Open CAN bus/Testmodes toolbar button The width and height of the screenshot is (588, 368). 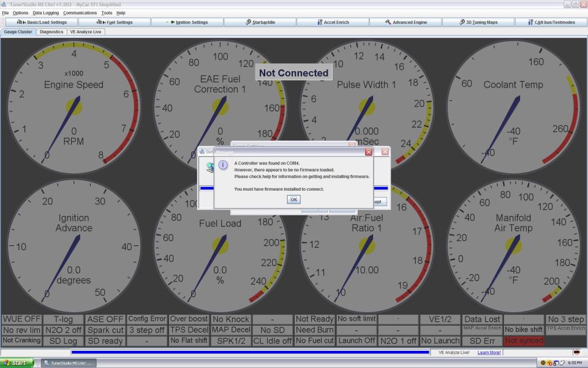[551, 22]
